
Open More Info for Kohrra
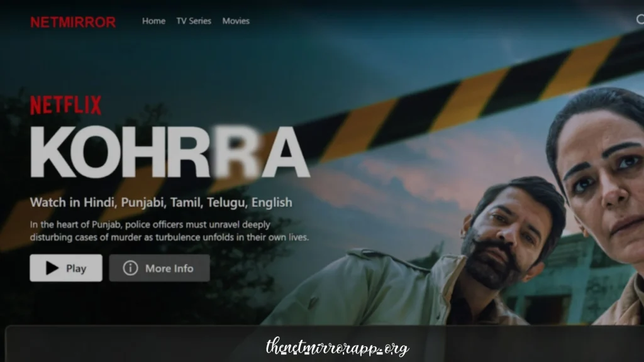(x=159, y=268)
